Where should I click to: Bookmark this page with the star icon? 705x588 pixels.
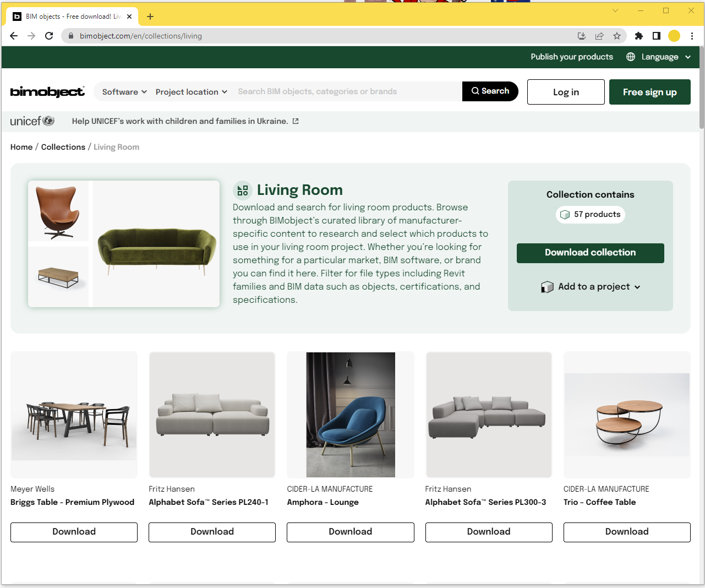point(617,36)
